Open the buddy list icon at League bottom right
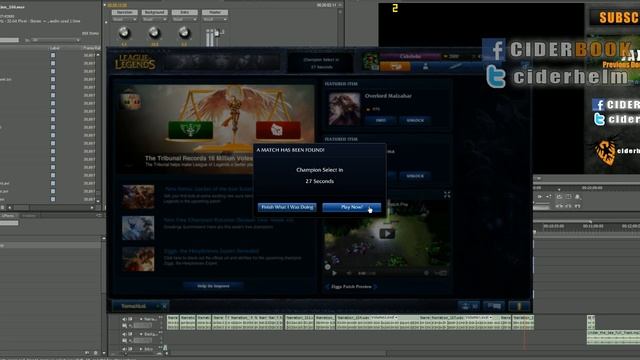The image size is (640, 360). (469, 306)
